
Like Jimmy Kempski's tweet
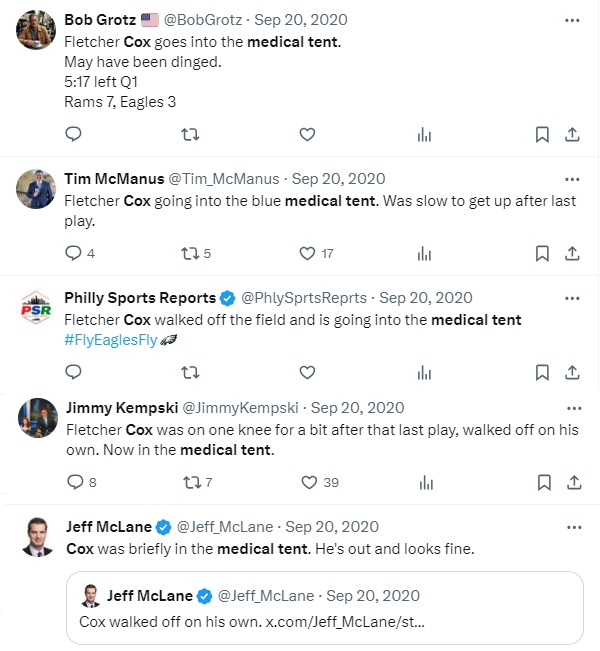tap(308, 482)
